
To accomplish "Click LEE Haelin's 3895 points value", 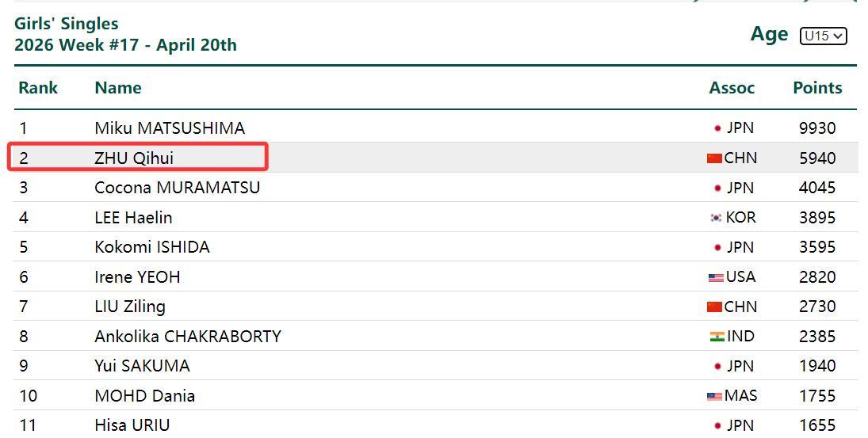I will coord(816,218).
